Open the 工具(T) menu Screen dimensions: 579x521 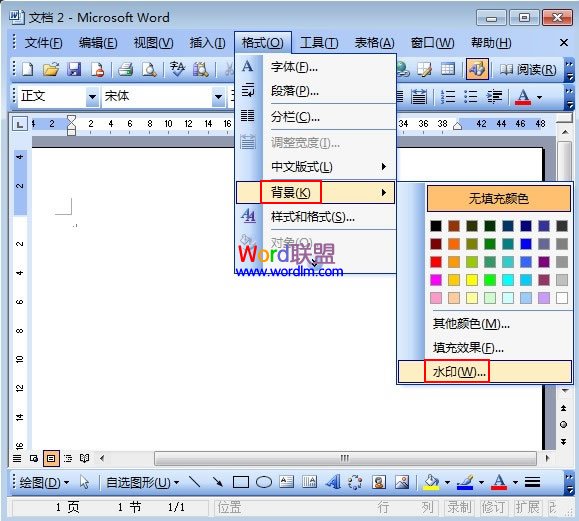point(319,43)
